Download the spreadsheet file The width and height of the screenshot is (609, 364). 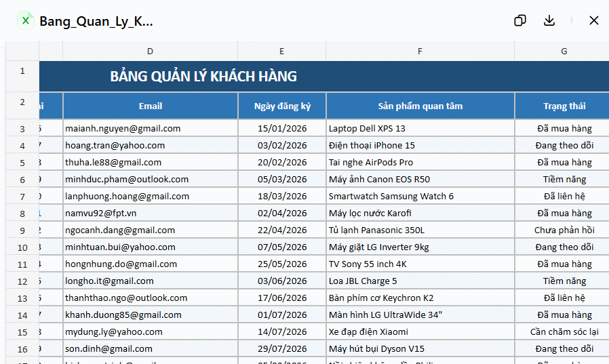point(549,20)
